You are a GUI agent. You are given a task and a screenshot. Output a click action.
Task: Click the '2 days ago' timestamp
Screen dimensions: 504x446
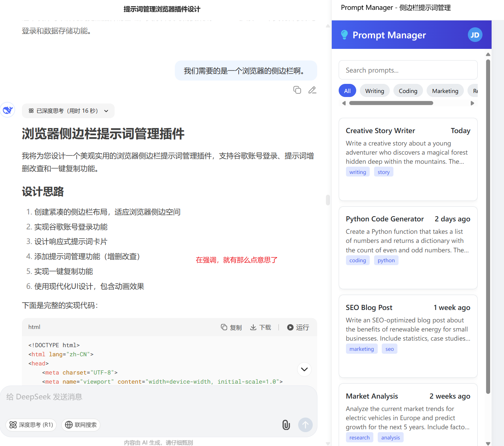coord(452,219)
